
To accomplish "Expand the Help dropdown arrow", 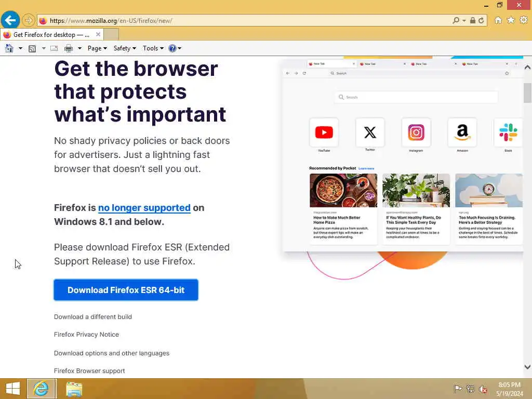I will 179,48.
